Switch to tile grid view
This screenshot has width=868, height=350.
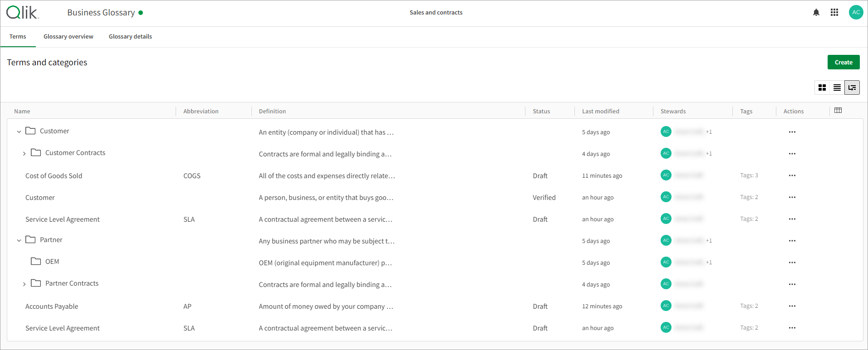[822, 87]
